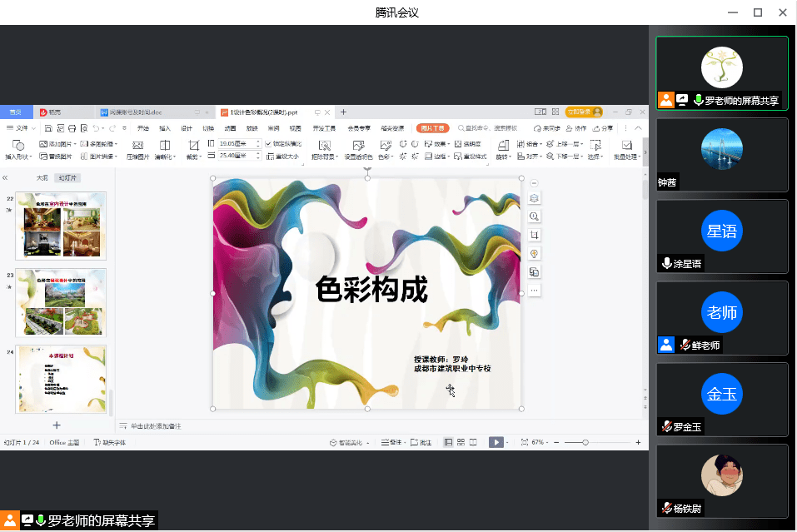
Task: Toggle 罗老师 microphone in participant list
Action: tap(698, 100)
